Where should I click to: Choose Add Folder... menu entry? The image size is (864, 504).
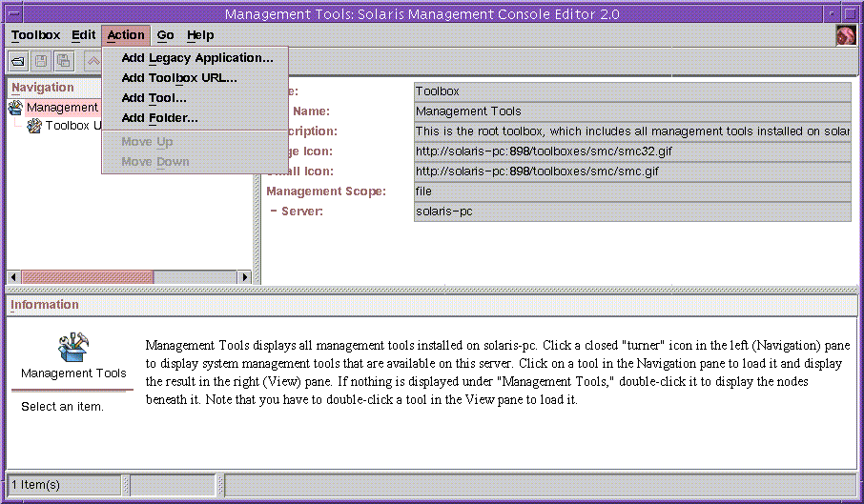pyautogui.click(x=195, y=118)
